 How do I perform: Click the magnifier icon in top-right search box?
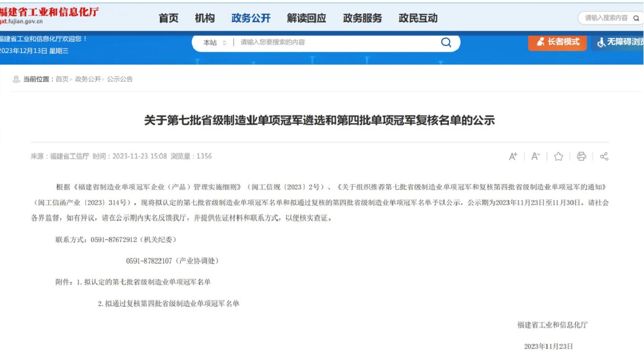point(636,18)
